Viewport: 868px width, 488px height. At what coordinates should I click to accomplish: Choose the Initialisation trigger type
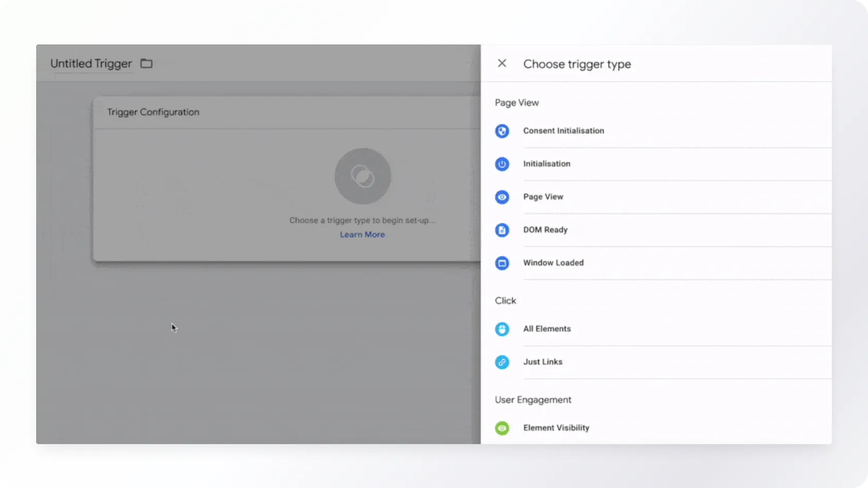point(547,164)
